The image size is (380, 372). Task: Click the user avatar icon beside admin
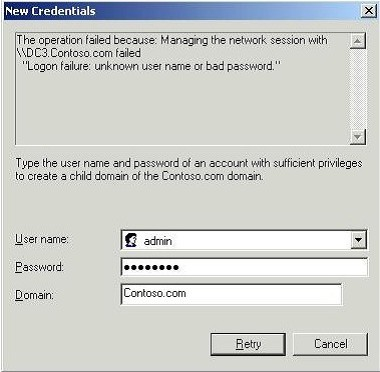tap(130, 240)
